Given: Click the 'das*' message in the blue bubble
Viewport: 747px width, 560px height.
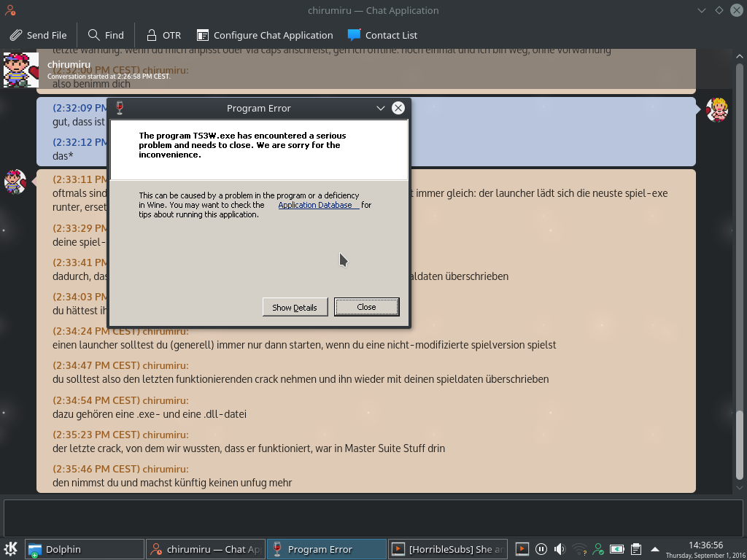Looking at the screenshot, I should point(63,156).
